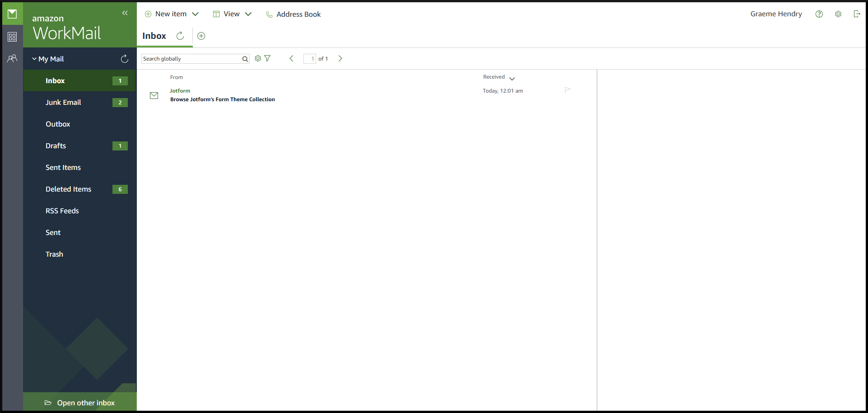The width and height of the screenshot is (868, 413).
Task: Collapse the folder sidebar with the double chevron
Action: [125, 13]
